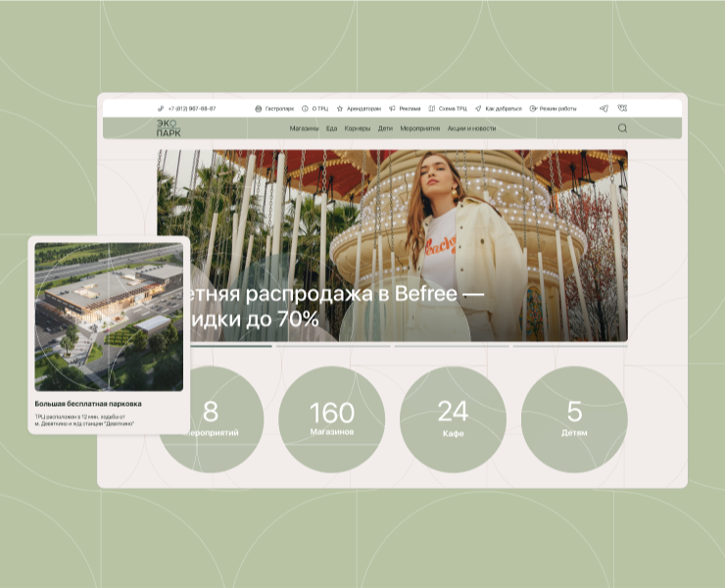Click the parking aerial photo thumbnail
The width and height of the screenshot is (725, 588).
(x=109, y=317)
